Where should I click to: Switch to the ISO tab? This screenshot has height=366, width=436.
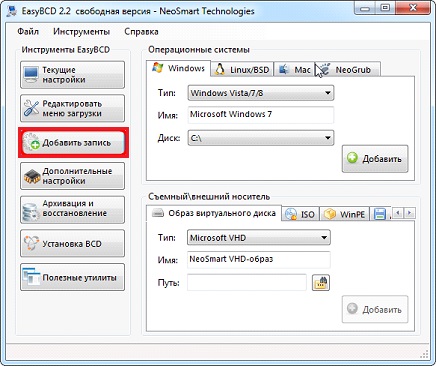[x=301, y=214]
